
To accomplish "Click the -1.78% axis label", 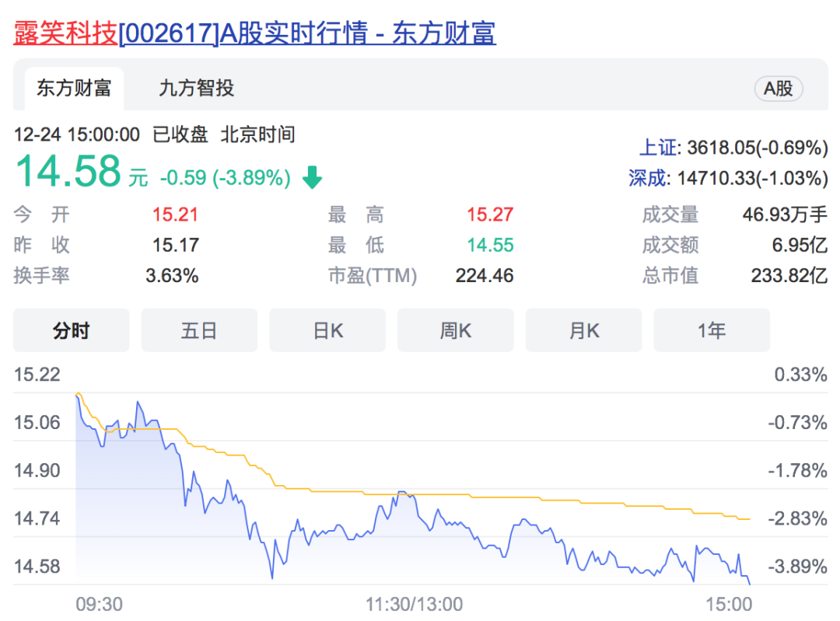I will point(797,470).
